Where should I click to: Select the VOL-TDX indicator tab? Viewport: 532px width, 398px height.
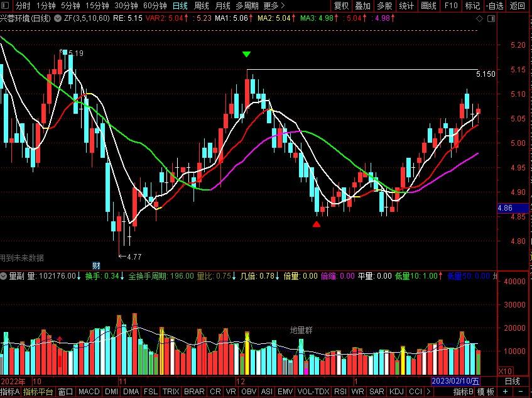pyautogui.click(x=313, y=392)
